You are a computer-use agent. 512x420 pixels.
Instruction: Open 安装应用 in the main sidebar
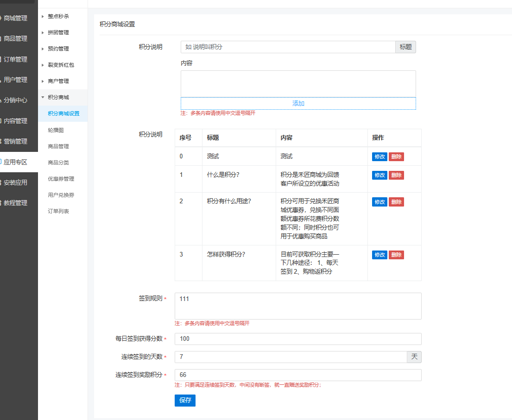[15, 182]
